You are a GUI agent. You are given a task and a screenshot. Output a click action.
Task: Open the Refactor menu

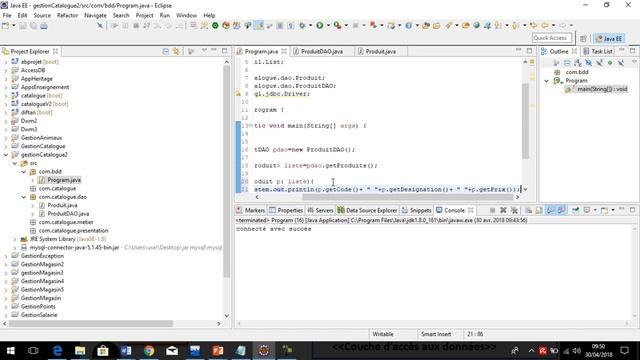pos(67,15)
